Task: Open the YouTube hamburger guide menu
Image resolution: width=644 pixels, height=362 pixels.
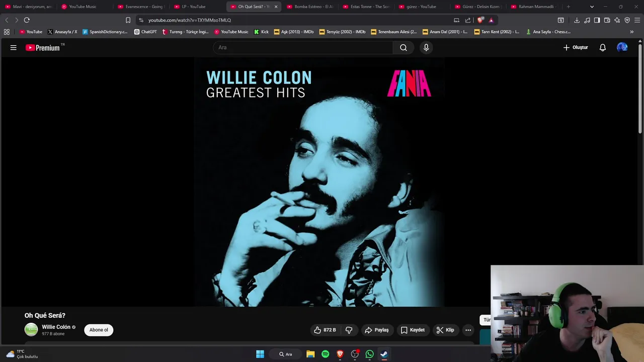Action: pos(14,47)
